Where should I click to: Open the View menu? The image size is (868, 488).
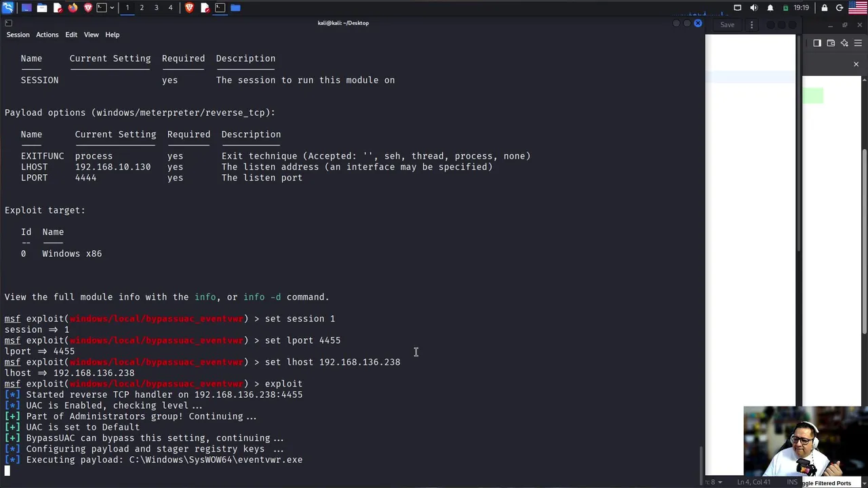click(x=91, y=35)
